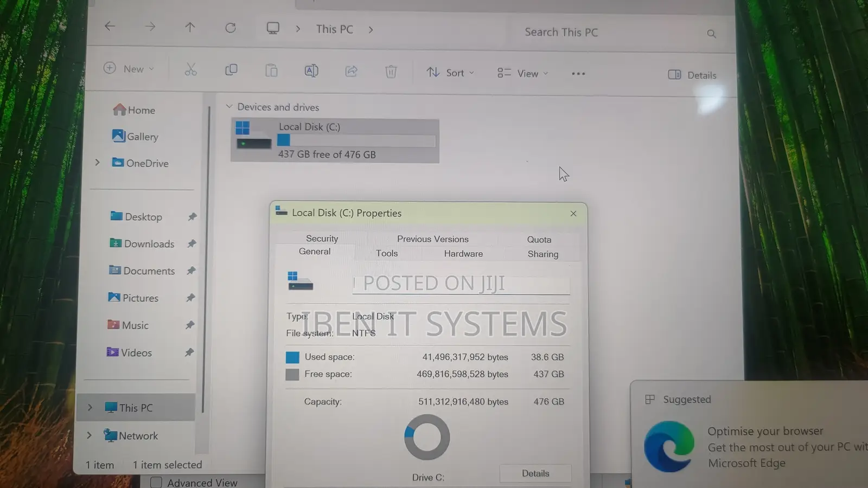The height and width of the screenshot is (488, 868).
Task: Select the Local Disk (C:) drive
Action: pyautogui.click(x=335, y=140)
